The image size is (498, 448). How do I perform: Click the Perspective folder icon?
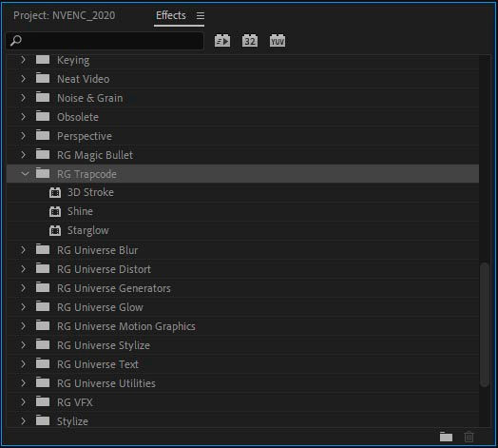coord(43,135)
